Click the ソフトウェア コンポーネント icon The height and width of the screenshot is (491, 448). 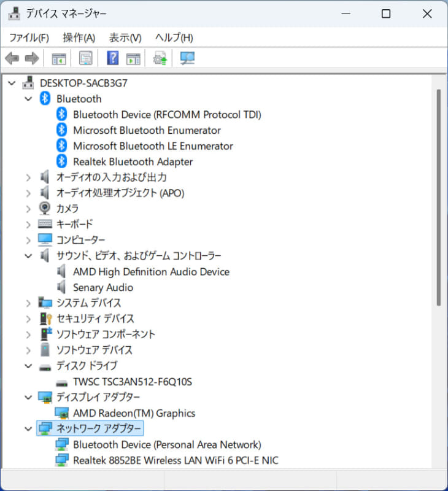[x=46, y=334]
